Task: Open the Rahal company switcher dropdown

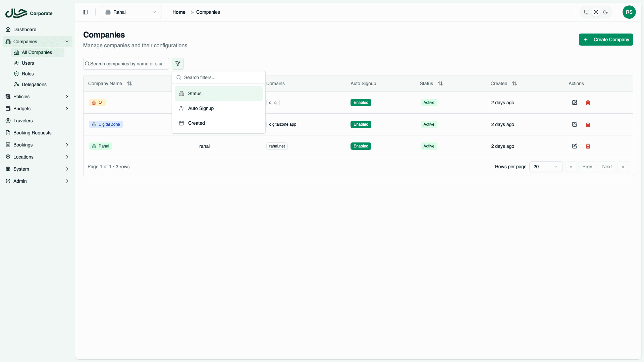Action: coord(131,12)
